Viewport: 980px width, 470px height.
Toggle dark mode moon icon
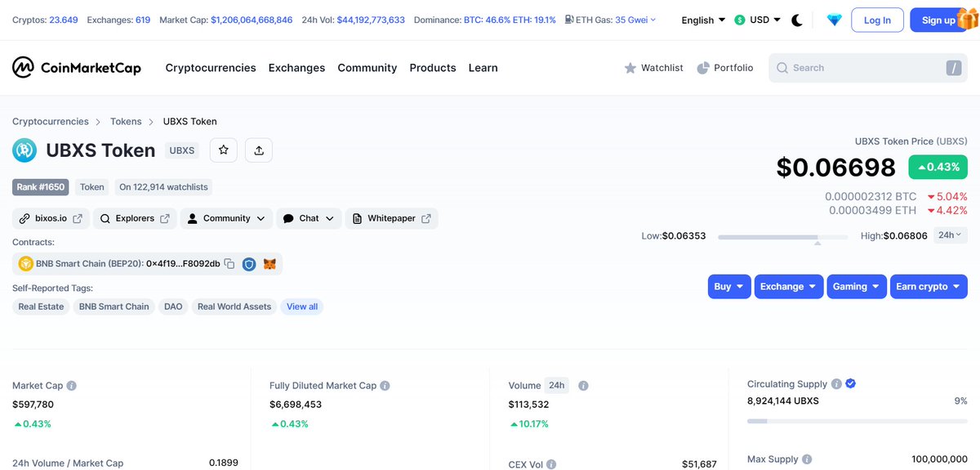click(x=797, y=20)
